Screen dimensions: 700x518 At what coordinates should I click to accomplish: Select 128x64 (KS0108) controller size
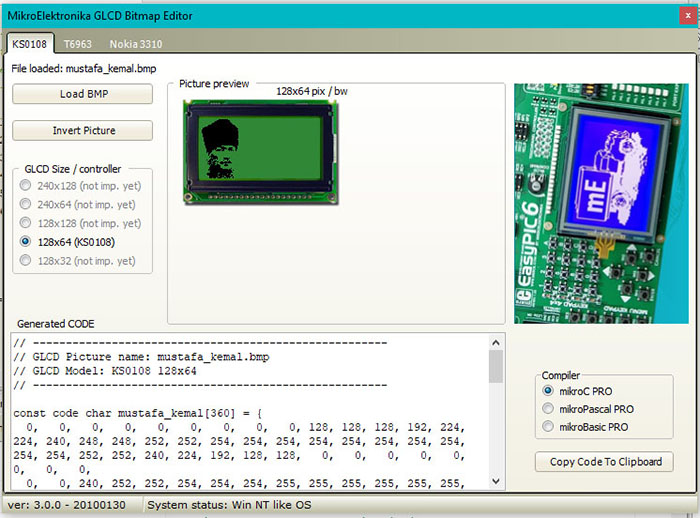(27, 242)
